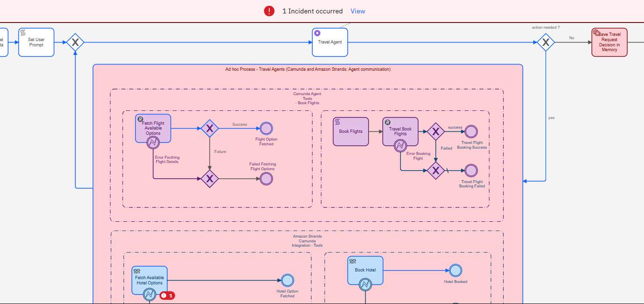
Task: Click Failed Fetching Flight Options end event
Action: pos(266,179)
